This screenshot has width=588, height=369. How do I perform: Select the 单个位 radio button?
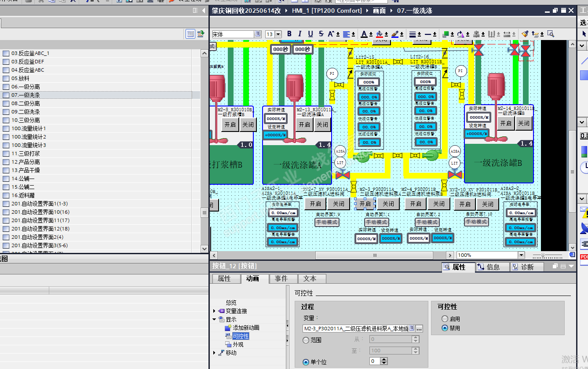pyautogui.click(x=306, y=362)
